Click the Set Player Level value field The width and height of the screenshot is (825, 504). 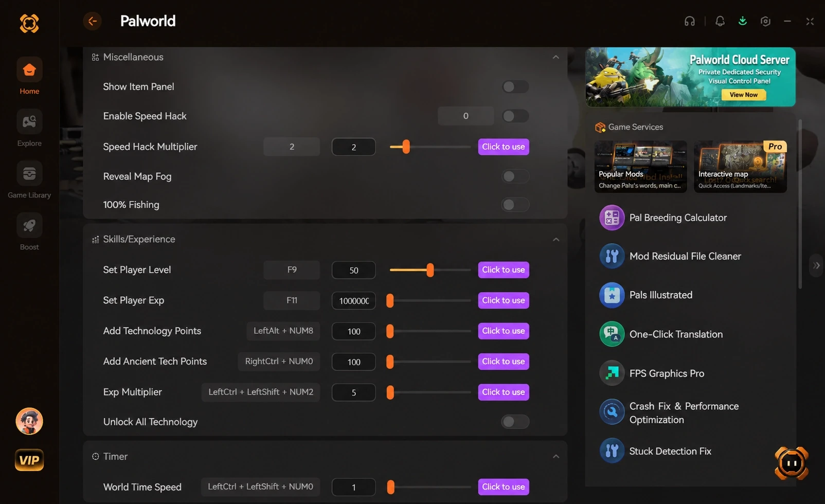pos(354,270)
